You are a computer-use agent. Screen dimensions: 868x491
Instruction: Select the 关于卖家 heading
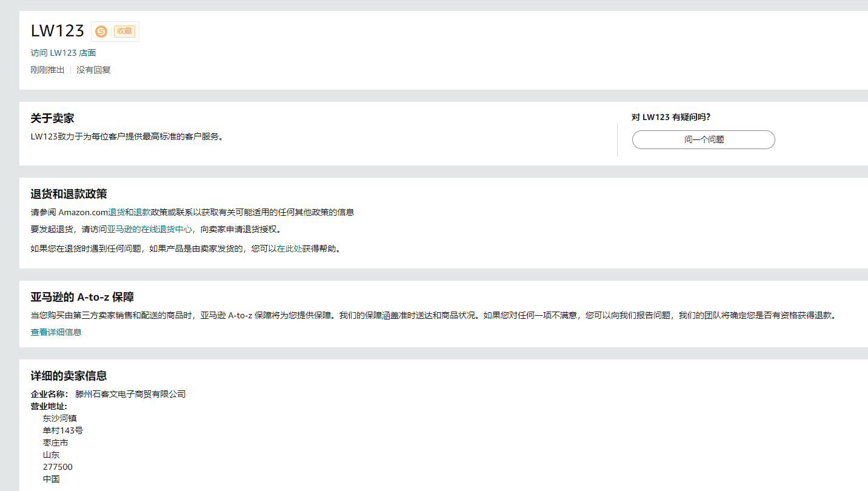coord(53,118)
